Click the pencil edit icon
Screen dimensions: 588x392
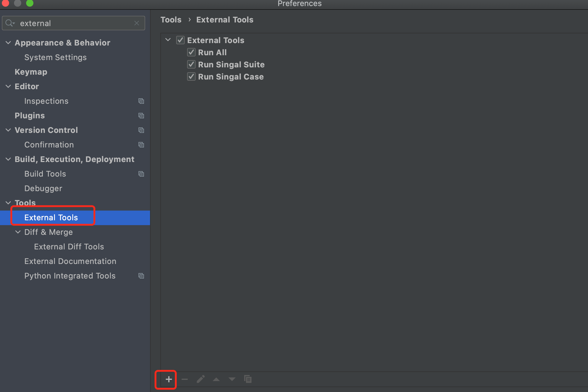[200, 379]
